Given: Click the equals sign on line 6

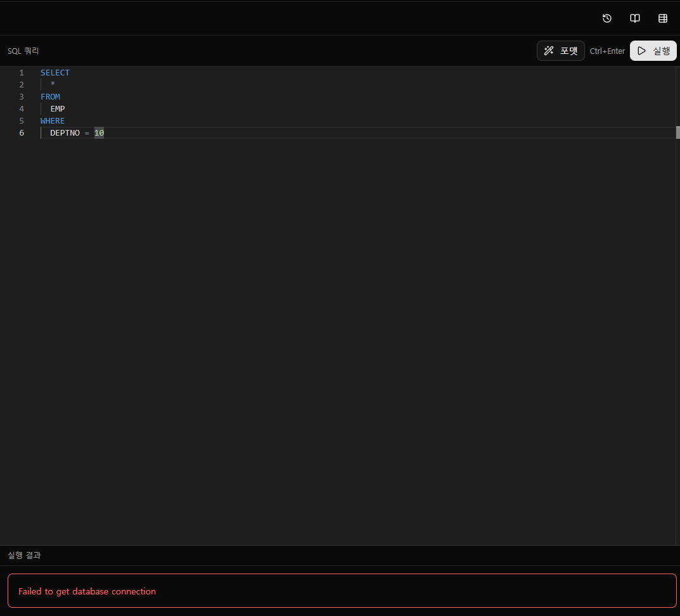Looking at the screenshot, I should (x=87, y=133).
